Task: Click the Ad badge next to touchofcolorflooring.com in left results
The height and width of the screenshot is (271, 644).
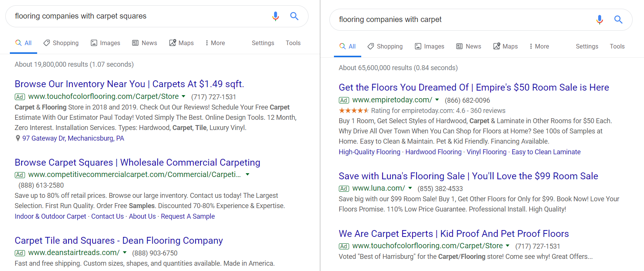Action: tap(20, 97)
